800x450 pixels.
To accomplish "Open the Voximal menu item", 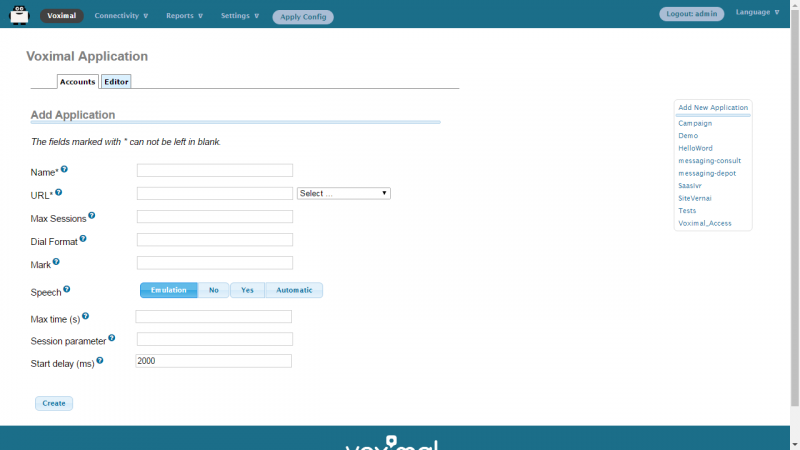I will click(62, 16).
